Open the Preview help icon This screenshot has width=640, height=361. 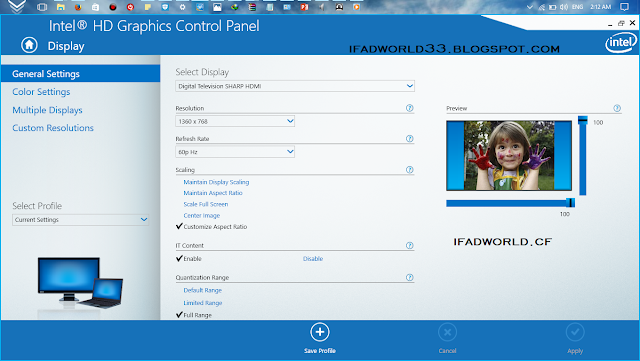(x=617, y=108)
